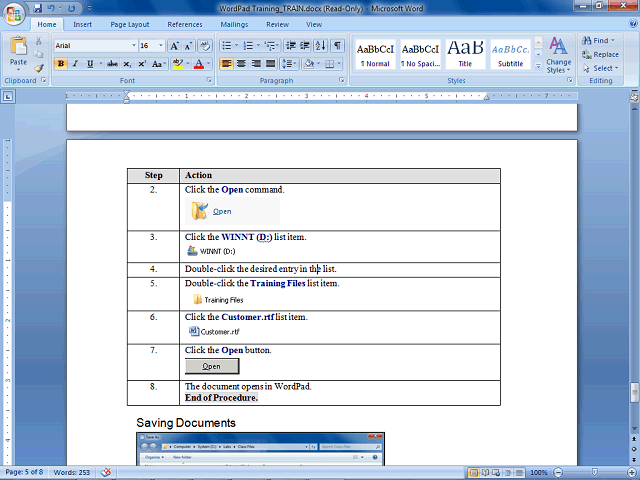Switch to Print Layout view
This screenshot has width=640, height=480.
[473, 473]
